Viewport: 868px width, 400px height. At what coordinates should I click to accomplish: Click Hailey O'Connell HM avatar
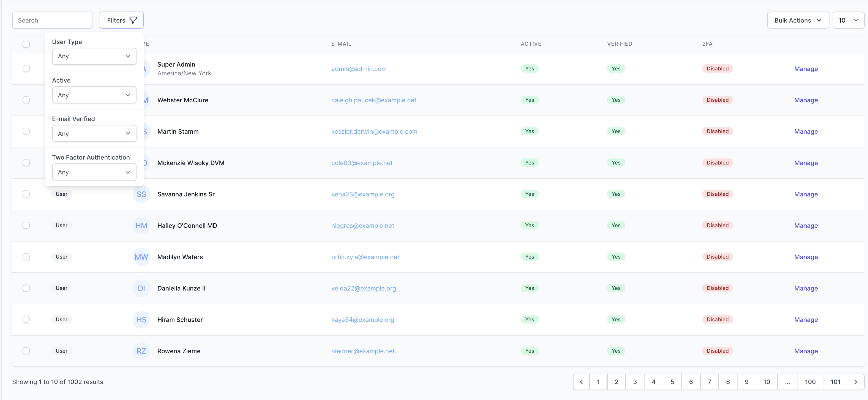tap(141, 226)
